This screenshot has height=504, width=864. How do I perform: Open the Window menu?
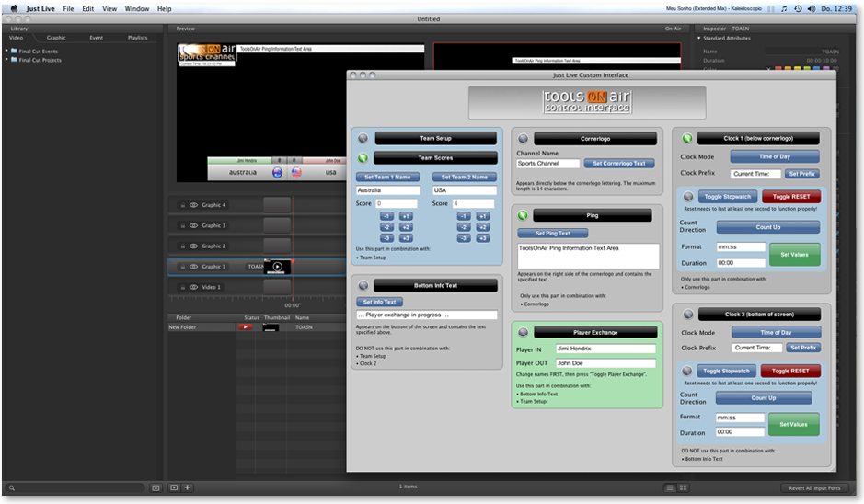tap(137, 9)
